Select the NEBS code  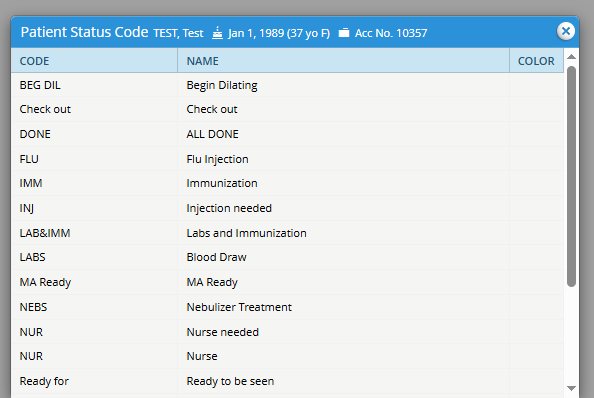pos(33,307)
